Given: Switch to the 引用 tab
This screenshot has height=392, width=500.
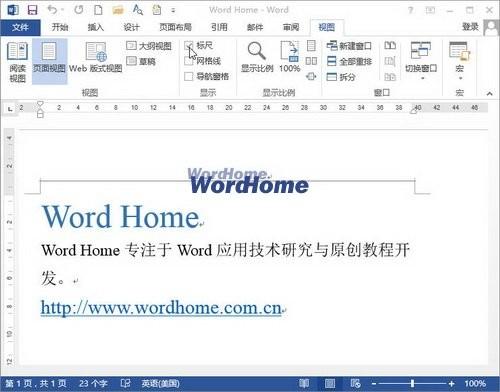Looking at the screenshot, I should pos(219,27).
